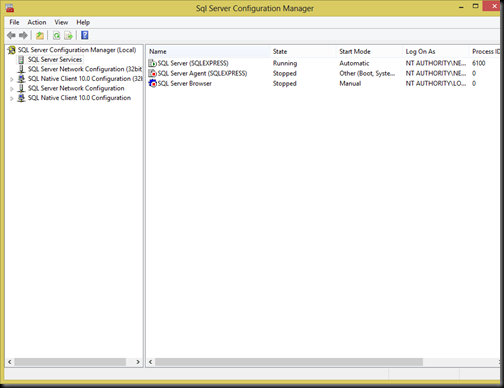Sort by the Log On As column header
This screenshot has width=504, height=388.
pyautogui.click(x=436, y=51)
